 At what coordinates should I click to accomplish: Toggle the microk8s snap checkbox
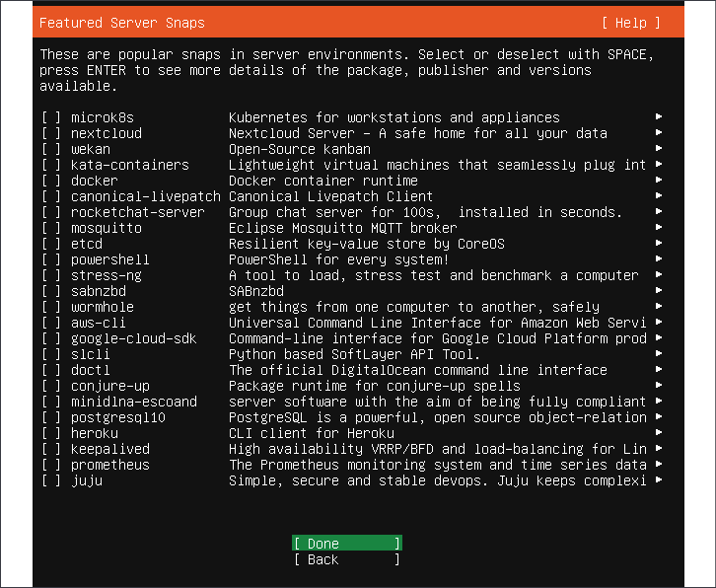(x=51, y=117)
